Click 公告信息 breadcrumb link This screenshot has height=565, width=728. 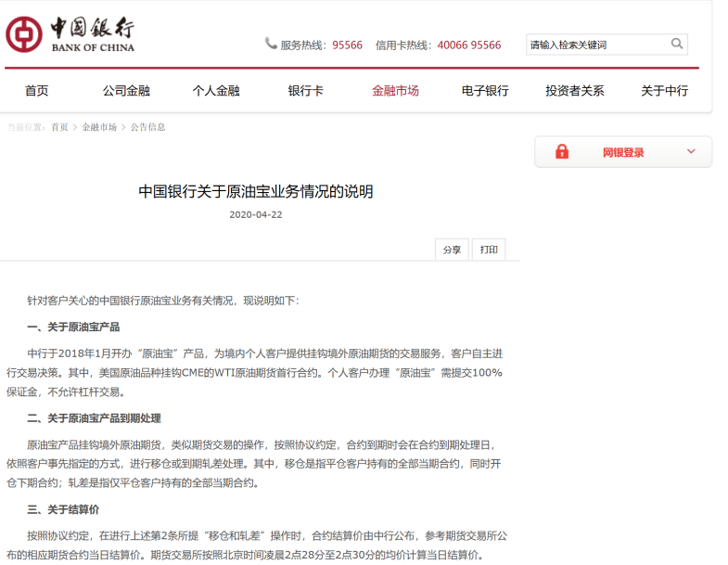[x=147, y=127]
